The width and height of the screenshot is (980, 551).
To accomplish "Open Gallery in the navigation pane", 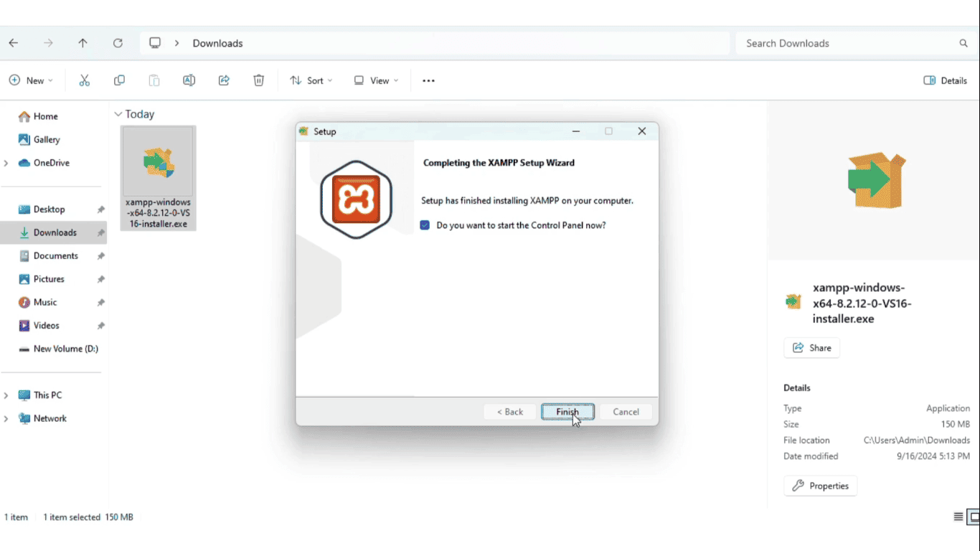I will (47, 139).
